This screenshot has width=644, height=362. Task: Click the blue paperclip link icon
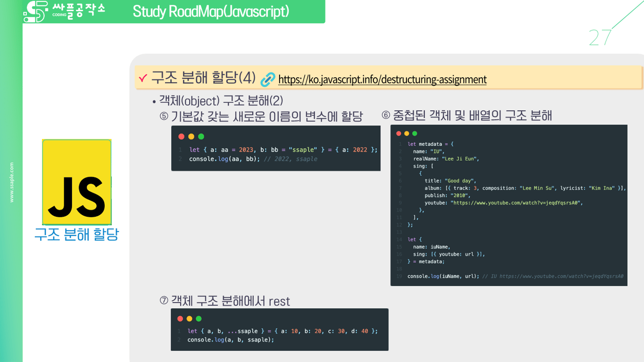point(267,80)
